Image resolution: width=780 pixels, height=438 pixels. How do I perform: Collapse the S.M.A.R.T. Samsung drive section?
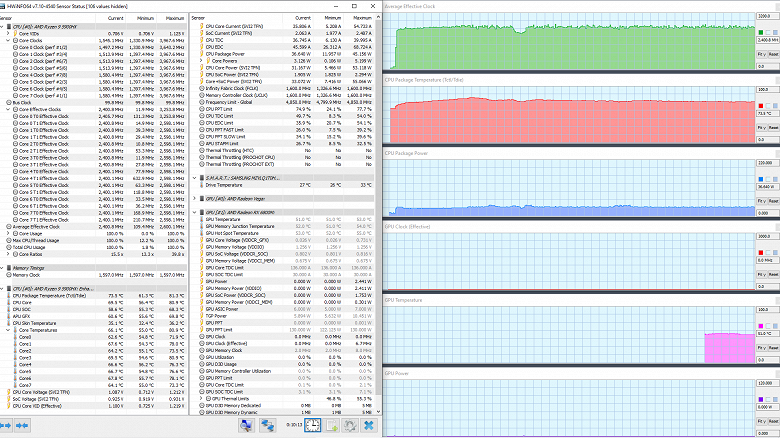[193, 177]
